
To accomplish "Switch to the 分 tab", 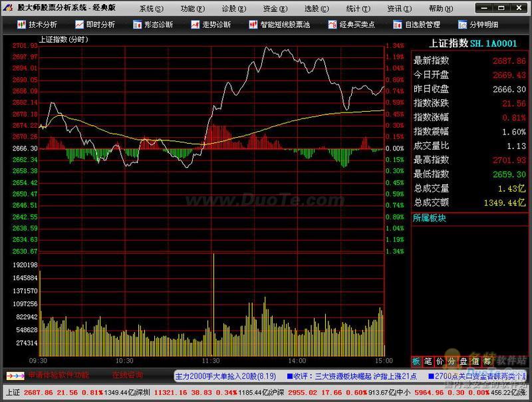I will [452, 361].
